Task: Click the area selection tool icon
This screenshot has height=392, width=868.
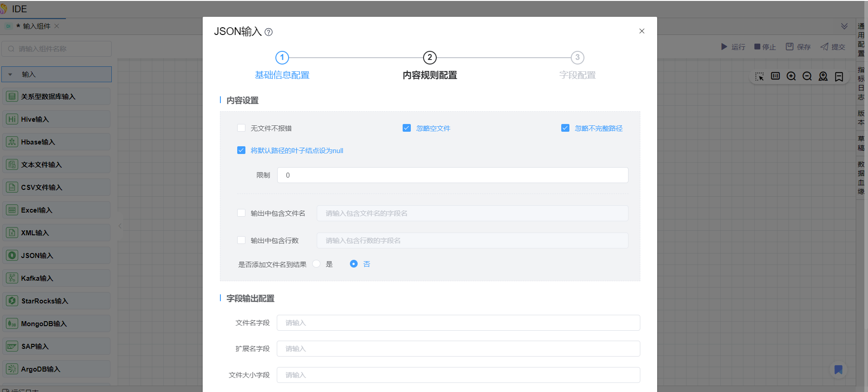Action: [x=759, y=76]
